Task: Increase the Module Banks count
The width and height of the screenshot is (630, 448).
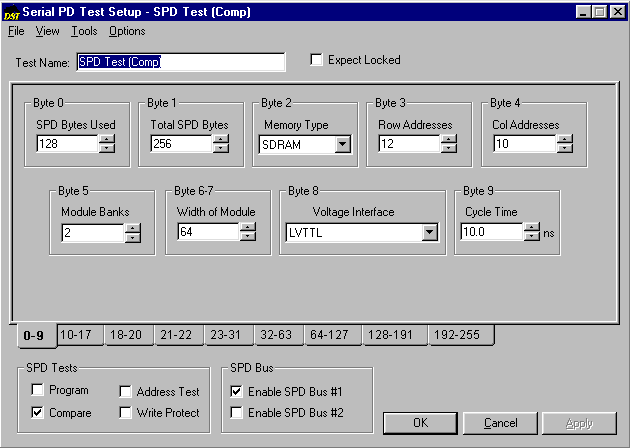Action: [133, 227]
